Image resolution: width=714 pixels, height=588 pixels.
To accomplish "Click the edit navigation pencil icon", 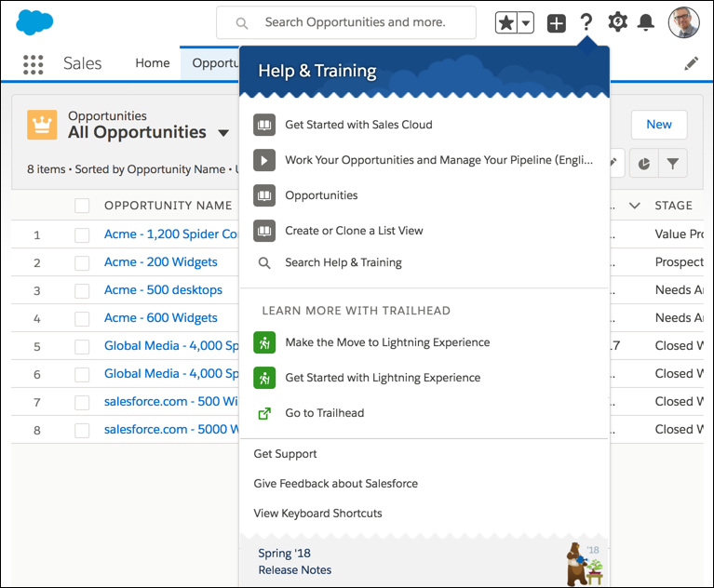I will coord(692,63).
